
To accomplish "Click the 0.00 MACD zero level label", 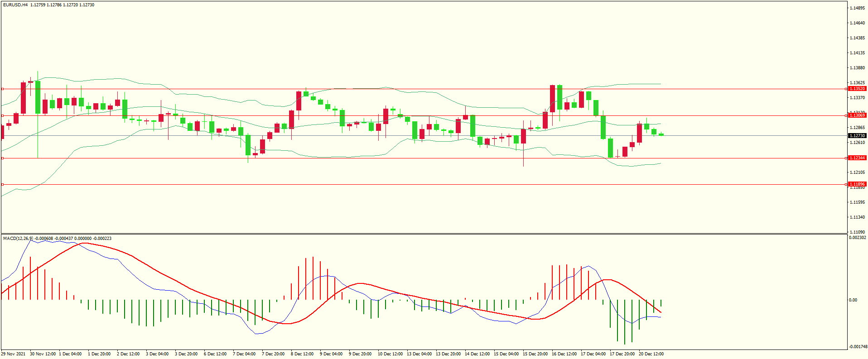I will [x=853, y=300].
